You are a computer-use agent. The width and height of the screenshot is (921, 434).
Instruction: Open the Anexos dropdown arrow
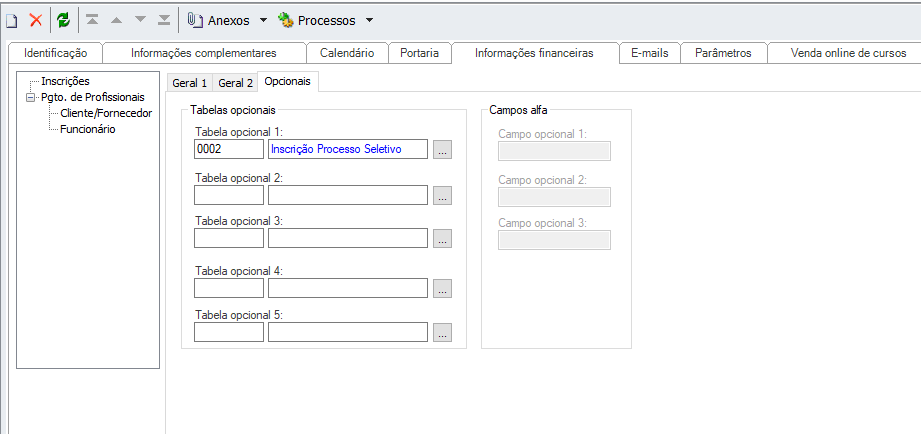pos(263,20)
